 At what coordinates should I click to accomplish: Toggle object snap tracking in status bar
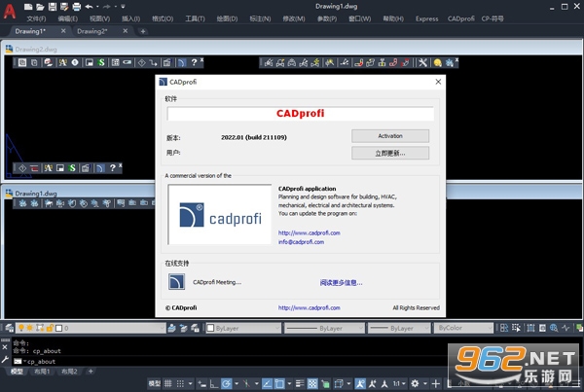click(267, 383)
